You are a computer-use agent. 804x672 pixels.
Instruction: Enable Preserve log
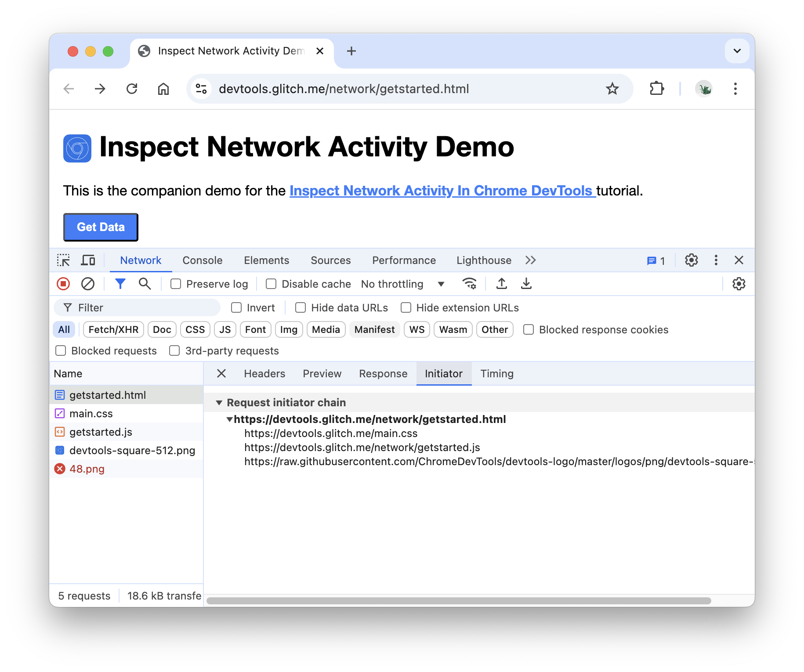pyautogui.click(x=175, y=284)
